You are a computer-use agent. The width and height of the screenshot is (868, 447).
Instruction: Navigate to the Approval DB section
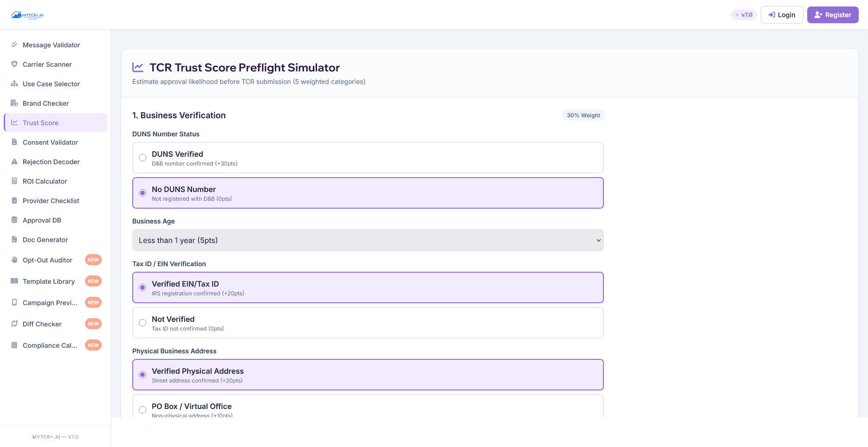tap(42, 220)
